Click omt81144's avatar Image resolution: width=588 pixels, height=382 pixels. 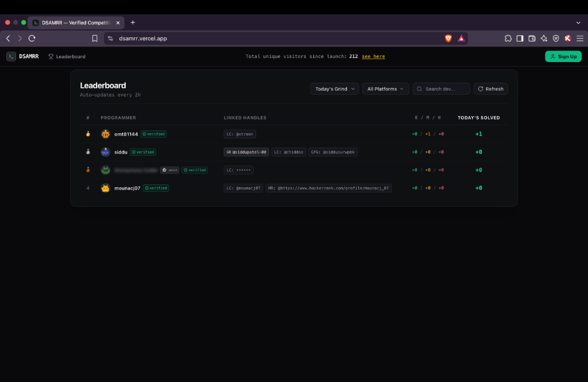(106, 134)
